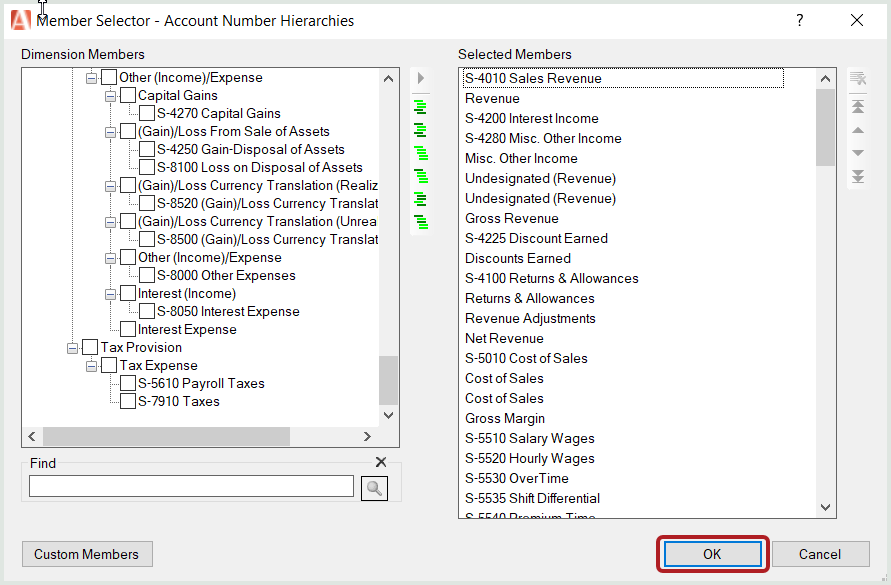The width and height of the screenshot is (891, 585).
Task: Click tree scroll up arrow
Action: tap(389, 79)
